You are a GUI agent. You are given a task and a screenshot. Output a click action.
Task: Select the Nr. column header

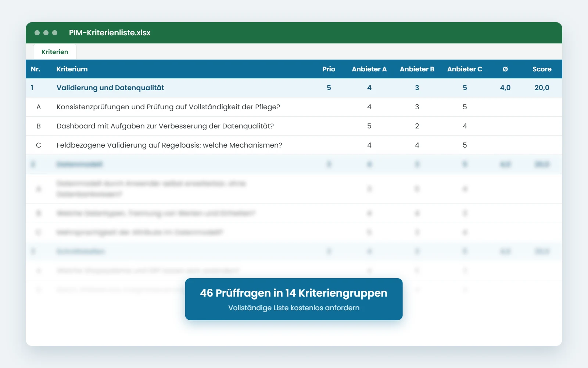click(x=36, y=69)
